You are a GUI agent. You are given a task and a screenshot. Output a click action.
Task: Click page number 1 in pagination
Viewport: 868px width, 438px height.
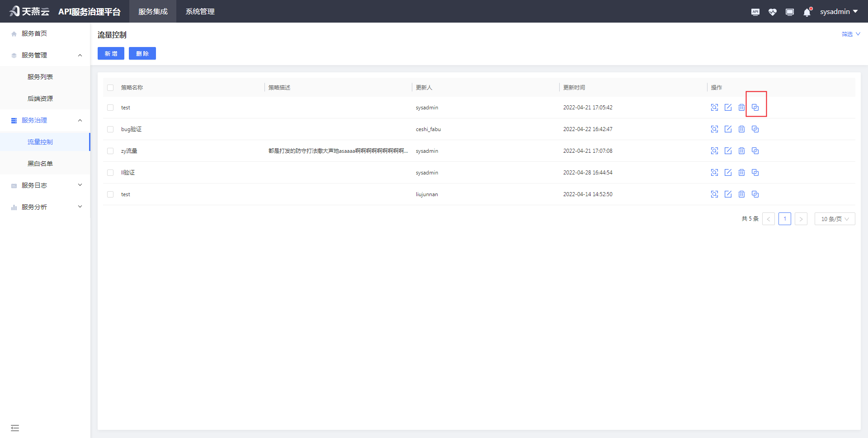pos(784,219)
